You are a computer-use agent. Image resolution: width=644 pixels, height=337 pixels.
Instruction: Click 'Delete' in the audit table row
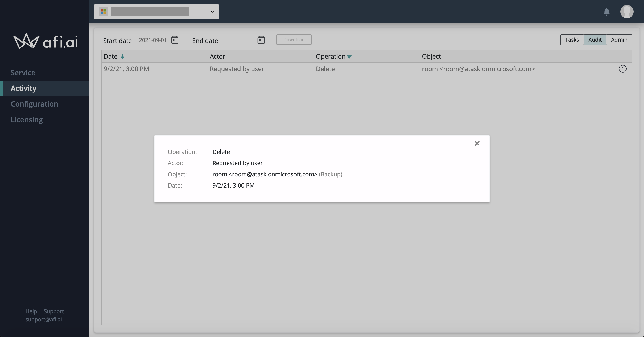tap(325, 69)
